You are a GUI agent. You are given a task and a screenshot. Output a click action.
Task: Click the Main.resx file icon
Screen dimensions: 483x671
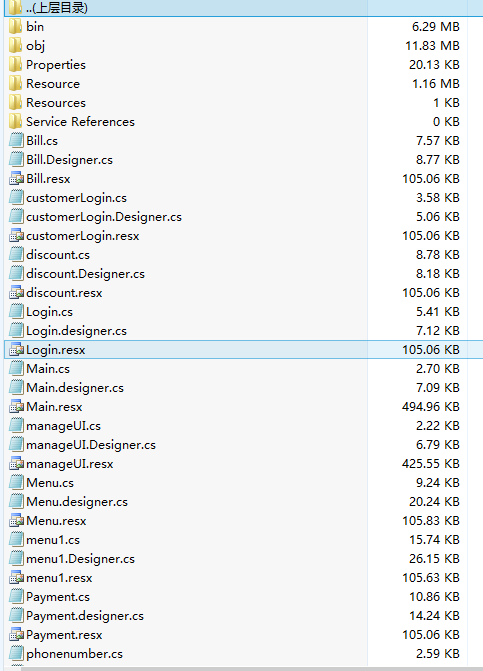[x=16, y=407]
